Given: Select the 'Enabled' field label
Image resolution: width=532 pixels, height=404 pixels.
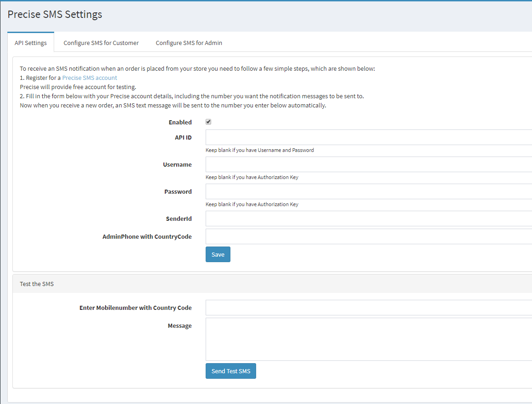Looking at the screenshot, I should 180,122.
